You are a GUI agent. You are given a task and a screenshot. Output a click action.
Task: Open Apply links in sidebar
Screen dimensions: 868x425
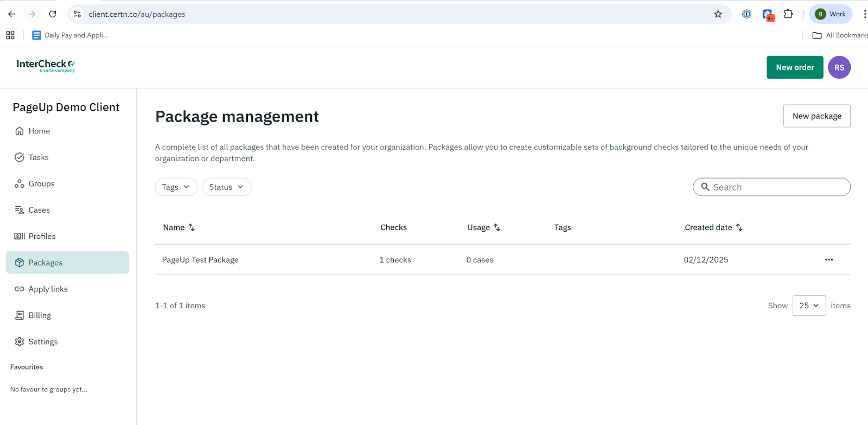(48, 289)
